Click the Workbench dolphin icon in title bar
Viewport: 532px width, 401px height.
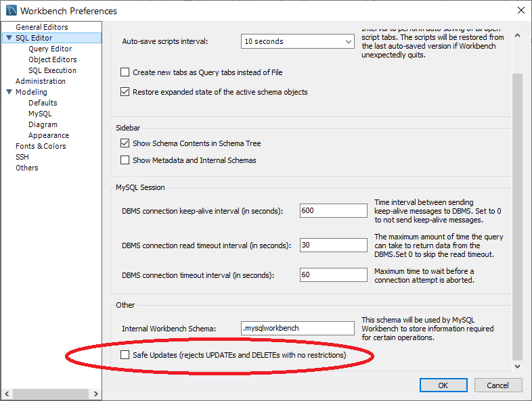(x=12, y=11)
